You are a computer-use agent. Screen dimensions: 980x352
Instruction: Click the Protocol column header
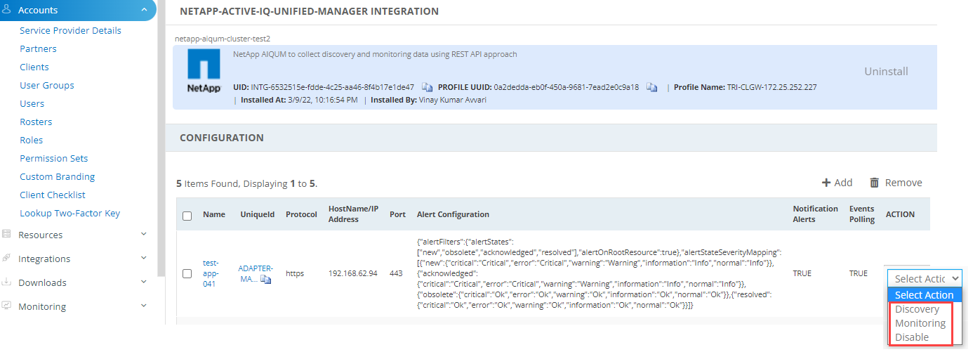coord(302,214)
